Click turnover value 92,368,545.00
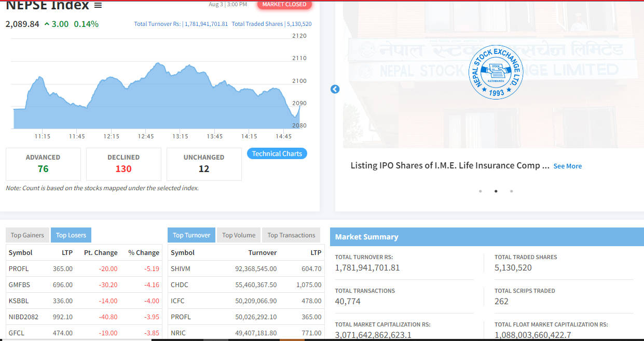The width and height of the screenshot is (644, 341). pyautogui.click(x=256, y=269)
